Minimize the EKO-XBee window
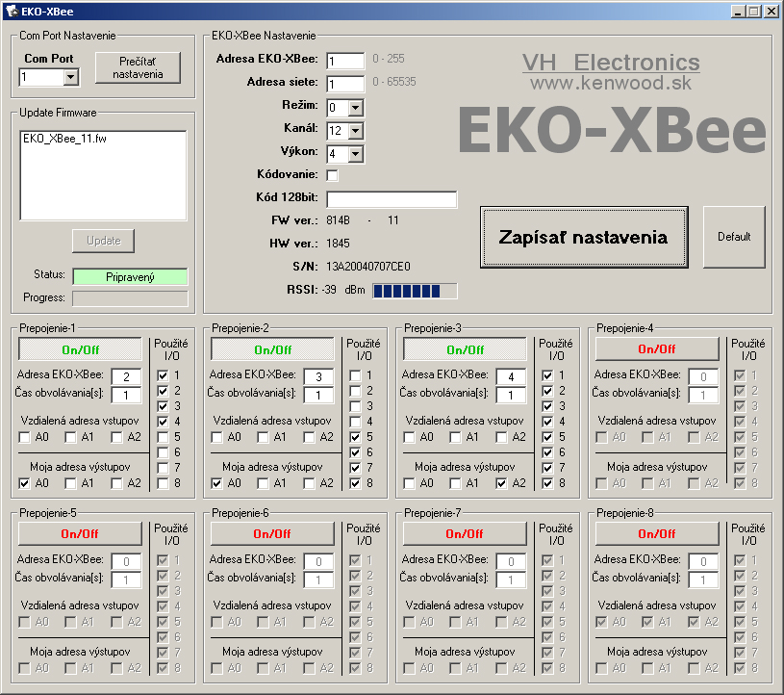The image size is (784, 695). [x=738, y=11]
